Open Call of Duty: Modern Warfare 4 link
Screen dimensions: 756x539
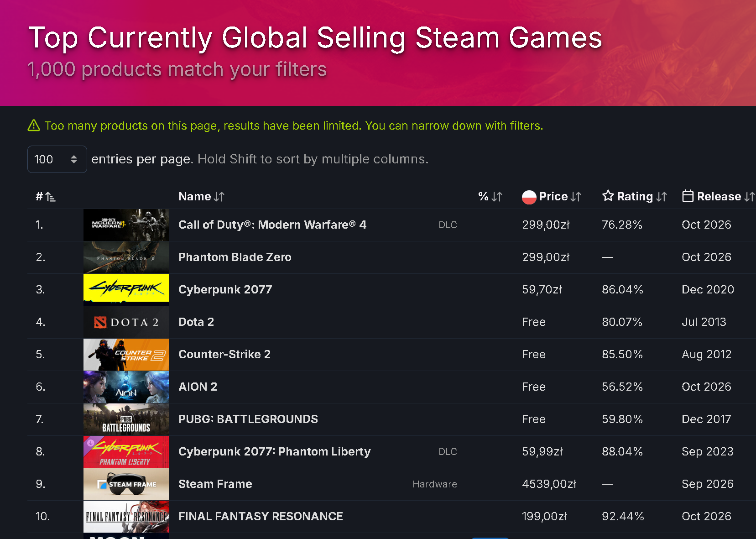pos(272,225)
